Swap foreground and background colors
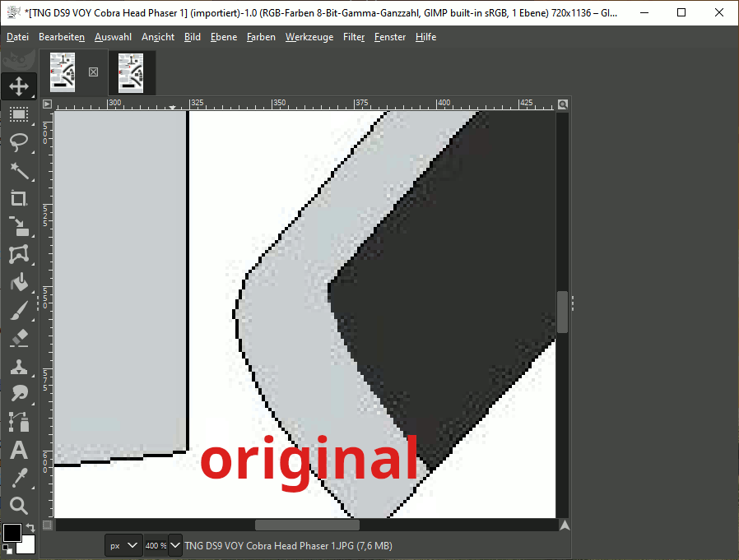 click(x=30, y=527)
